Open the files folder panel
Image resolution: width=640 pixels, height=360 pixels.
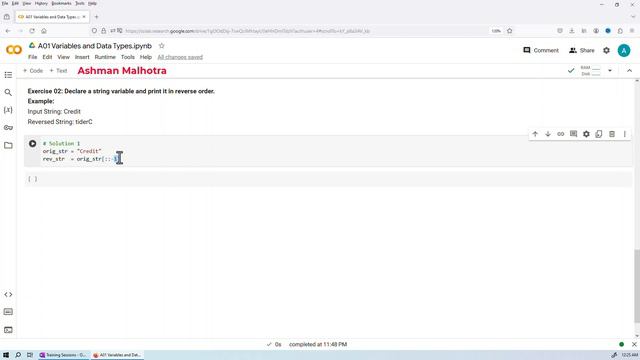click(x=8, y=145)
